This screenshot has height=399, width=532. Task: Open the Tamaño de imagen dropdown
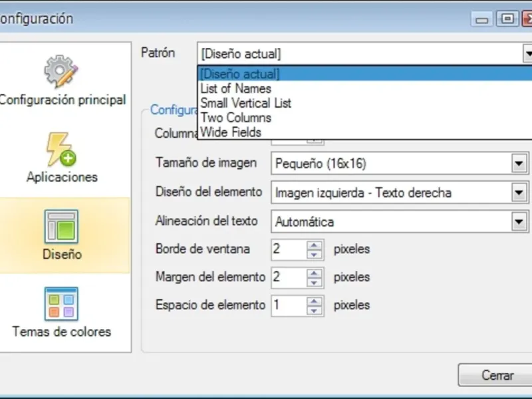click(519, 164)
